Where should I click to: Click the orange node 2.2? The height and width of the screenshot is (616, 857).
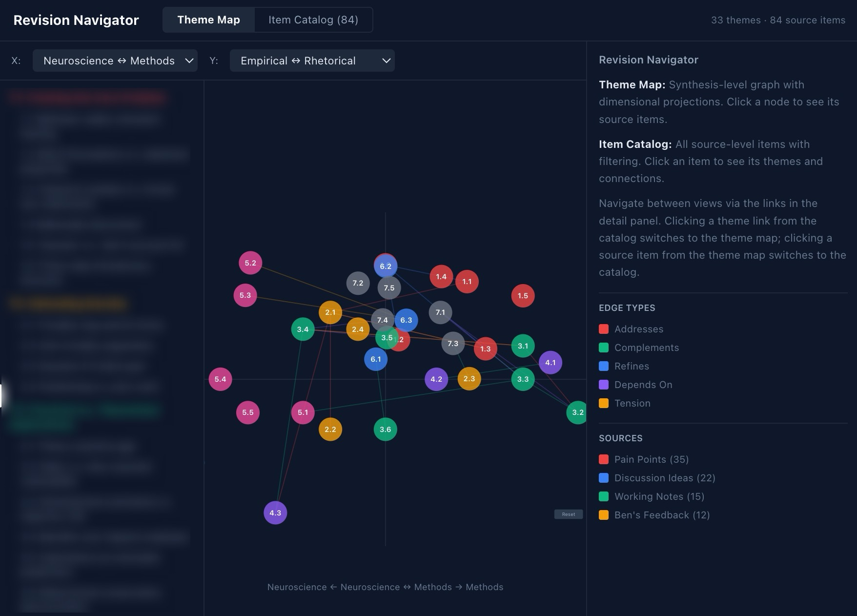pyautogui.click(x=330, y=430)
